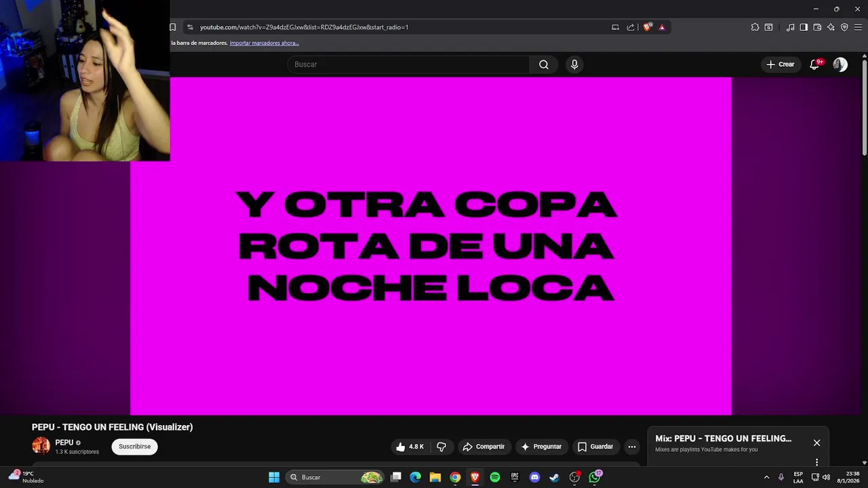Click the 1.3 K suscriptores text
The width and height of the screenshot is (868, 488).
pos(77,452)
